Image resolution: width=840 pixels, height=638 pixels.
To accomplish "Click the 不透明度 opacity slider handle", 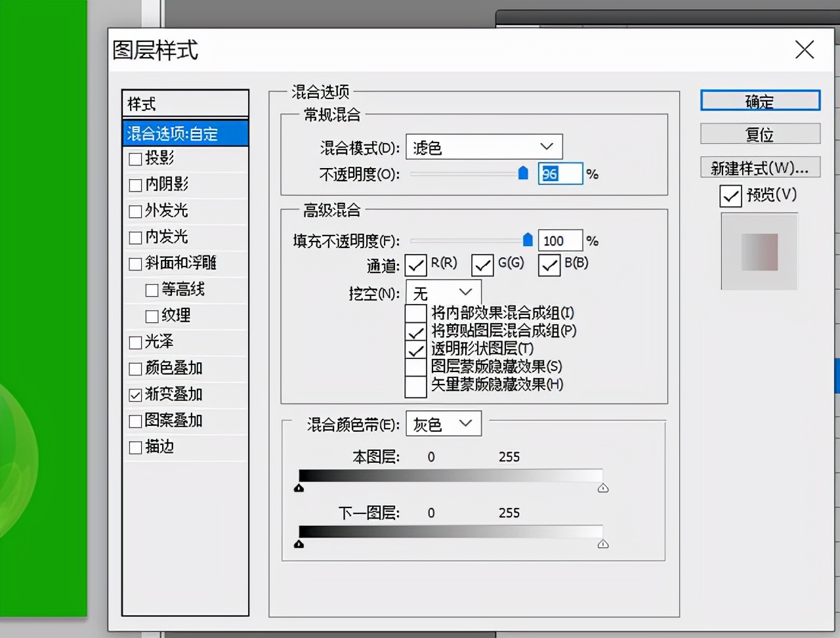I will [523, 173].
